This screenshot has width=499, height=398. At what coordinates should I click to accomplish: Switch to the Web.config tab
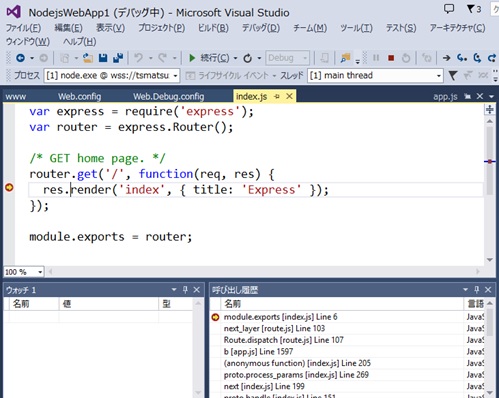[x=79, y=97]
